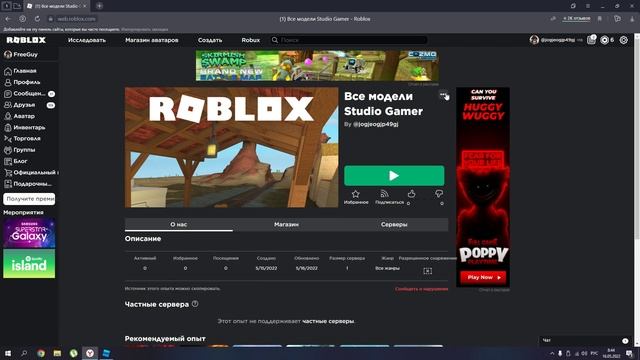The image size is (640, 360).
Task: Open the notifications icon in Roblox header
Action: pyautogui.click(x=591, y=40)
